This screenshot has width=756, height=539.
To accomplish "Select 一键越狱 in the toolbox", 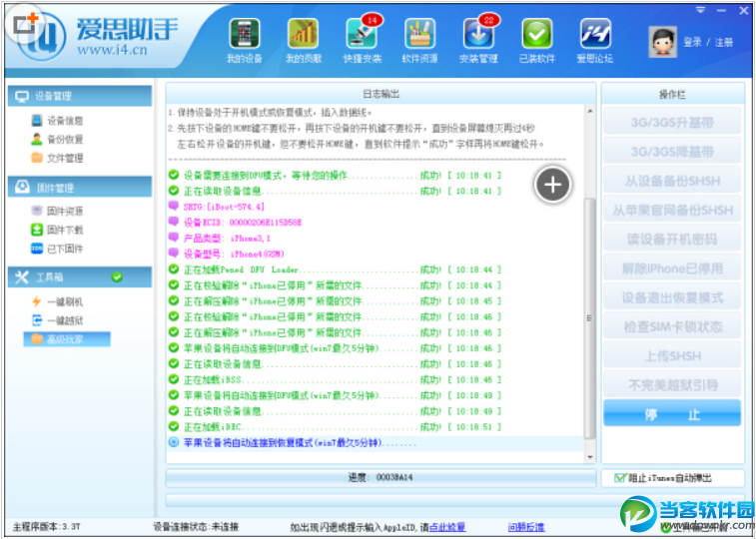I will tap(57, 320).
